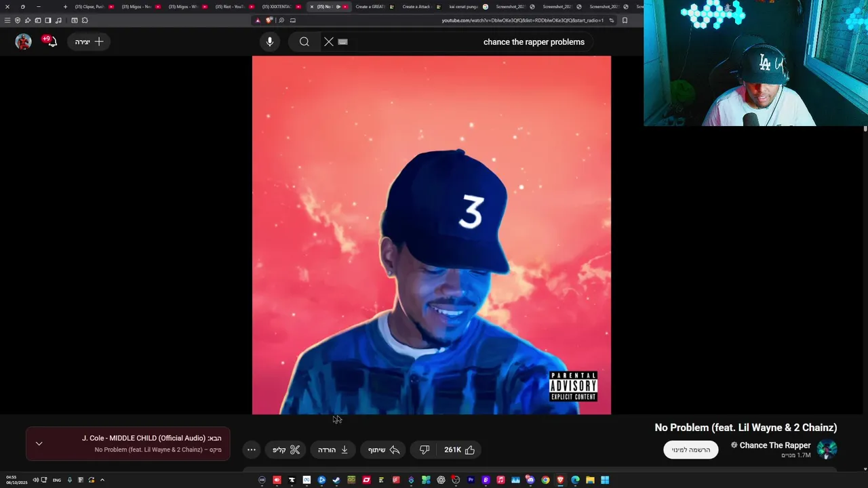Open Premiere Pro from the taskbar
The height and width of the screenshot is (488, 868).
[x=471, y=480]
